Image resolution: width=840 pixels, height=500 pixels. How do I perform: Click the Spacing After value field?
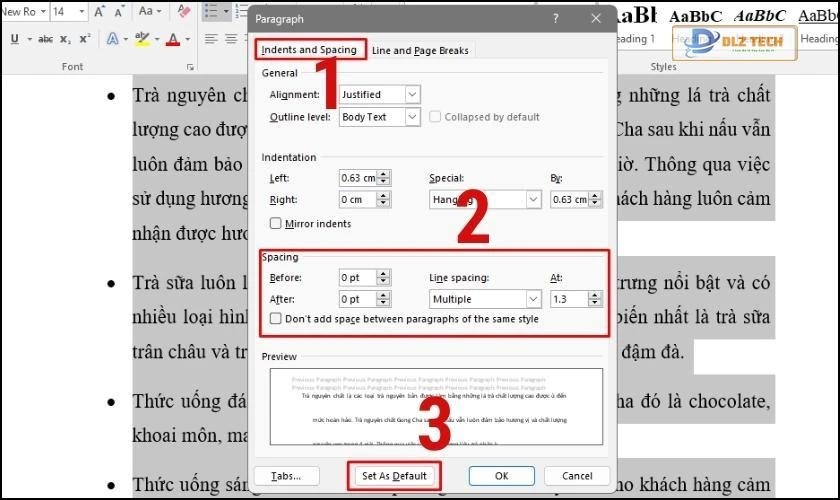pos(358,299)
